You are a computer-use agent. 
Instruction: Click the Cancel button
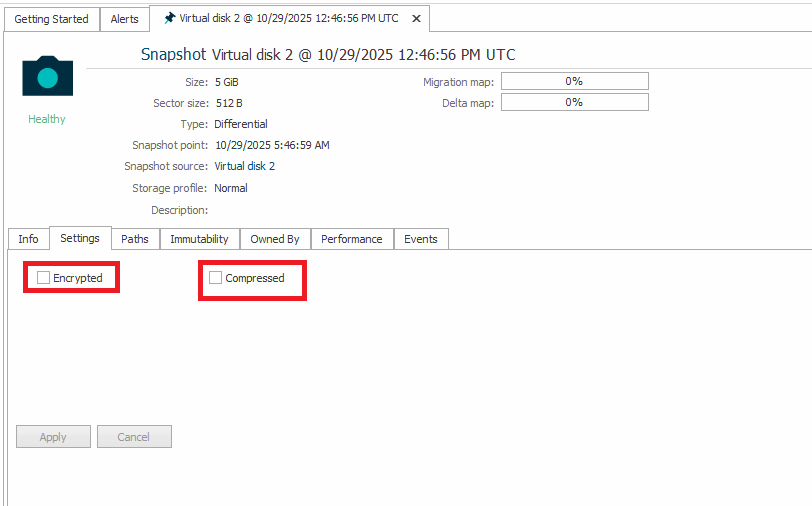point(133,437)
